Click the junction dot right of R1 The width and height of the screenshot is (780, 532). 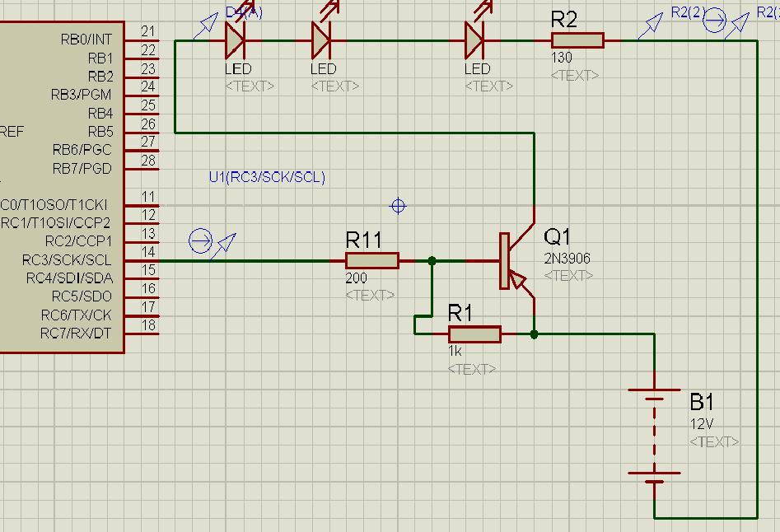[534, 334]
